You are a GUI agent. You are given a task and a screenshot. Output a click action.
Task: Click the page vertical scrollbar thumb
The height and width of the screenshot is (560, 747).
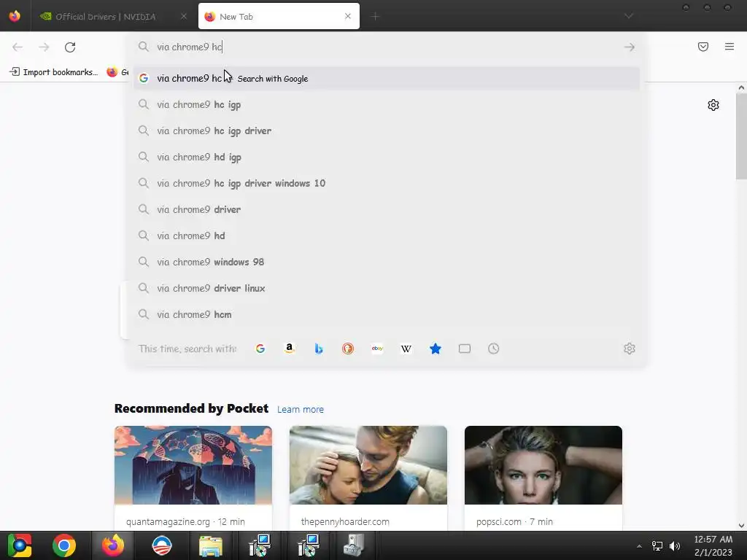pos(741,136)
